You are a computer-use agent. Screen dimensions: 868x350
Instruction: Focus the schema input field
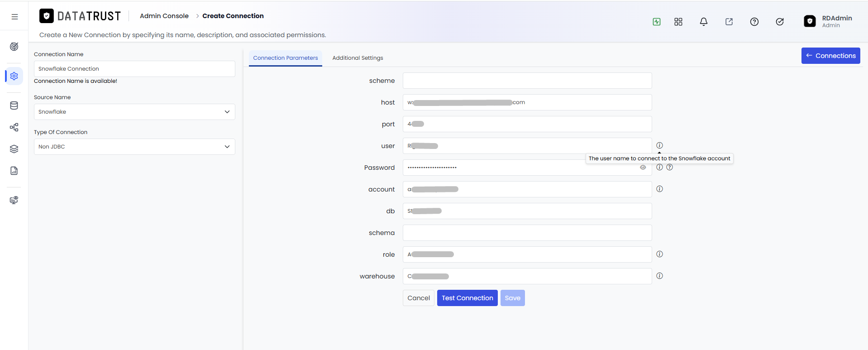click(x=527, y=233)
